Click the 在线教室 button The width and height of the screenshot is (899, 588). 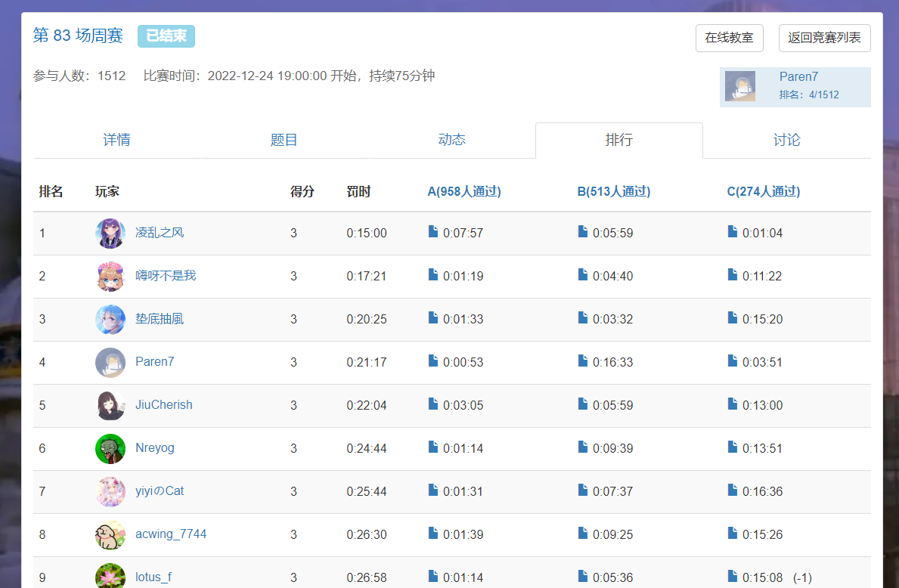(729, 38)
